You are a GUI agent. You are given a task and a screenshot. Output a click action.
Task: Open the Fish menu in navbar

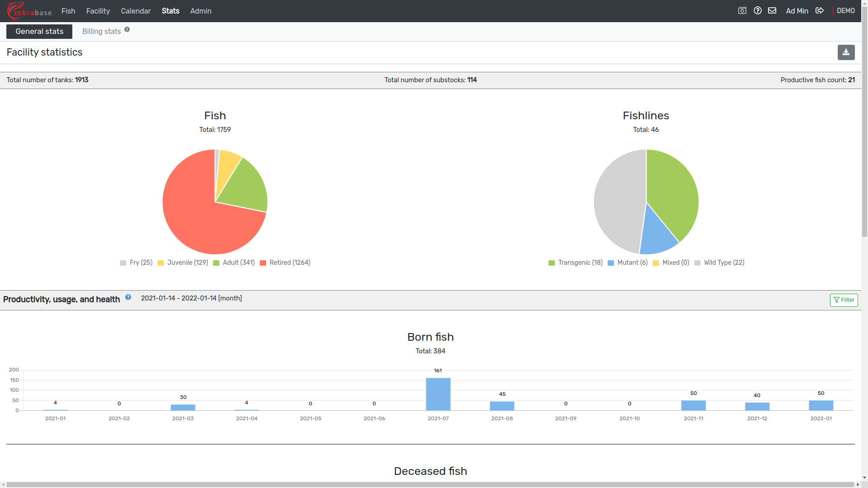tap(68, 11)
